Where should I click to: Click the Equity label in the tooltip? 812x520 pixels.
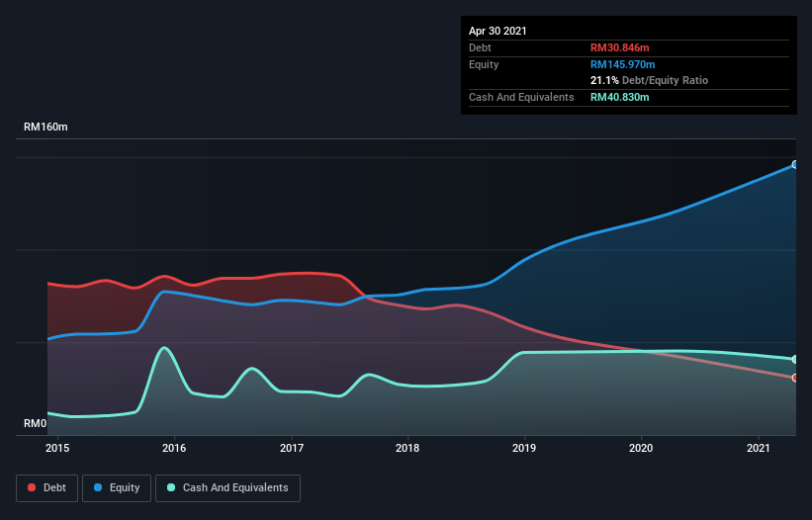pos(484,64)
